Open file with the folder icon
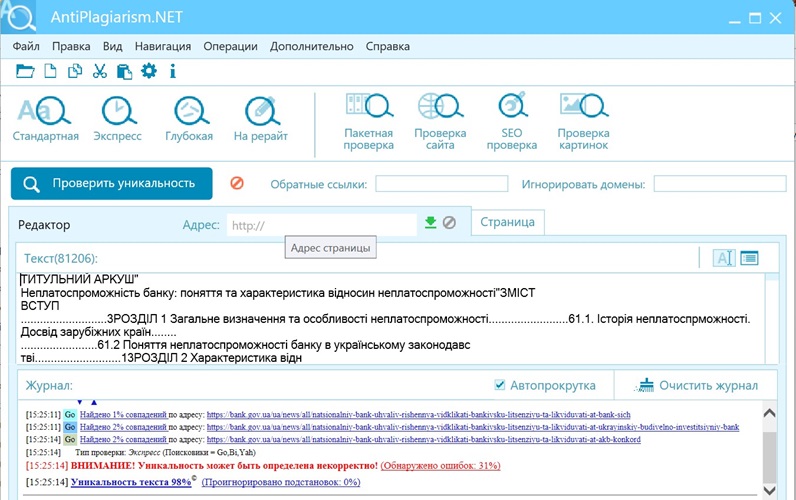This screenshot has height=500, width=796. click(25, 71)
